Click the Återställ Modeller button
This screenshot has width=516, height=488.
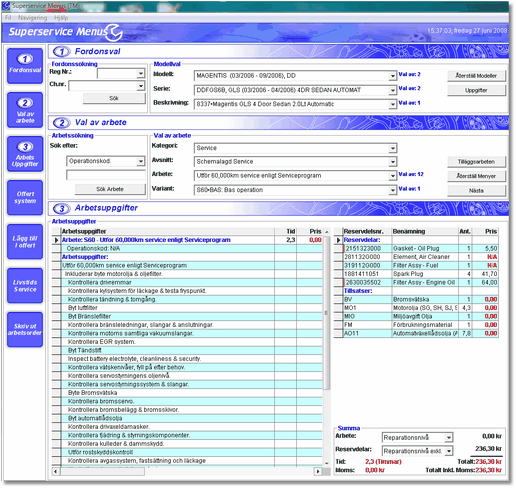tap(476, 76)
